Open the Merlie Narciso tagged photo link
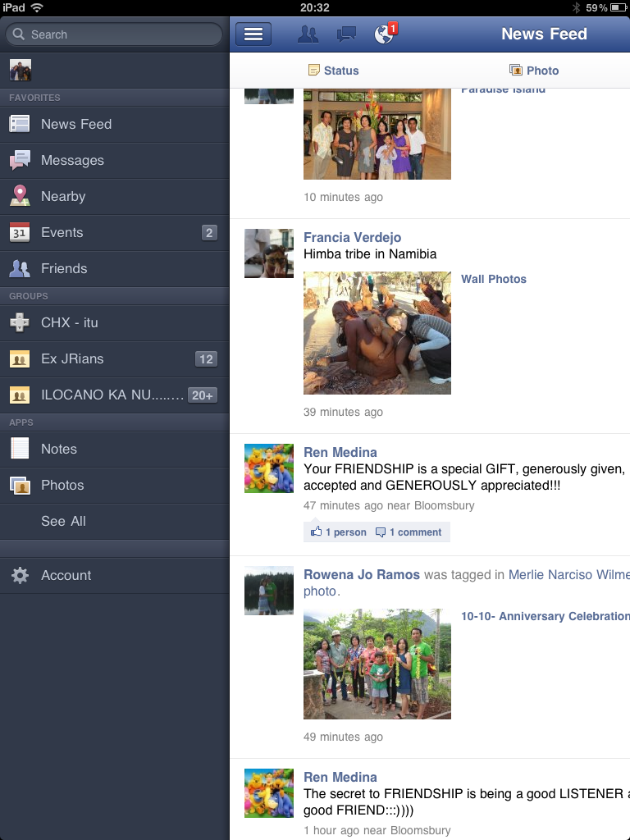The image size is (630, 840). (569, 574)
